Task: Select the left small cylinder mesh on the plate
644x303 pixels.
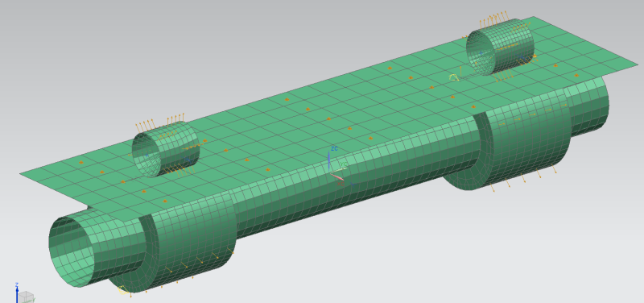Action: (166, 149)
